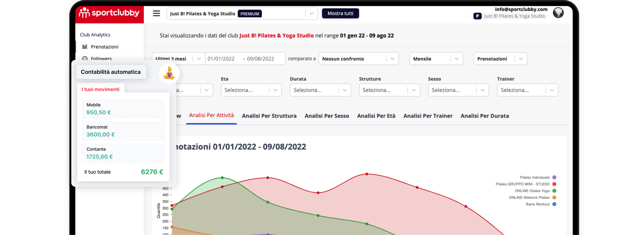
Task: Open Followers in the sidebar
Action: (x=101, y=59)
